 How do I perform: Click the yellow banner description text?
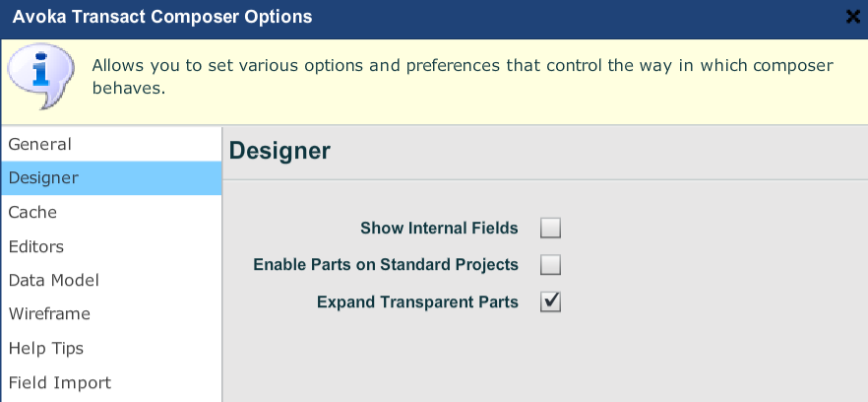tap(463, 77)
